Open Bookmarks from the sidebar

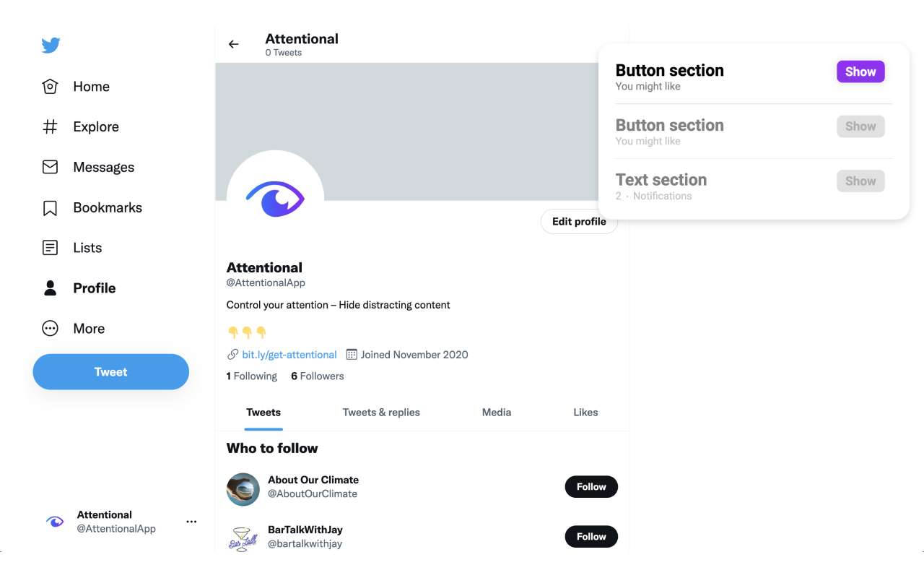pos(92,207)
